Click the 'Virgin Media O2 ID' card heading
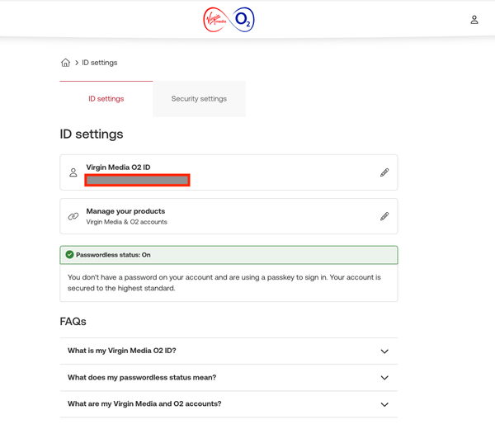This screenshot has height=448, width=495. (118, 167)
